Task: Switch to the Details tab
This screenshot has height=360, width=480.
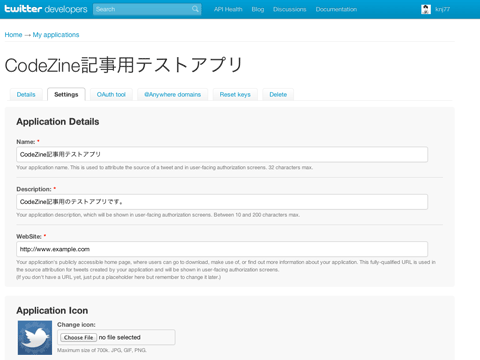Action: point(26,94)
